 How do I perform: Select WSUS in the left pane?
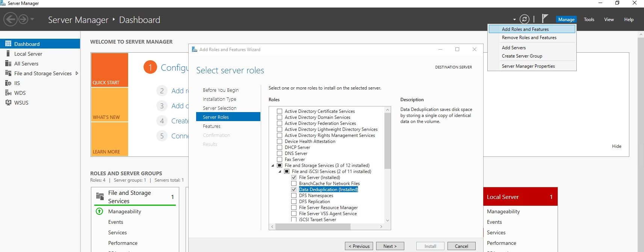pos(21,103)
